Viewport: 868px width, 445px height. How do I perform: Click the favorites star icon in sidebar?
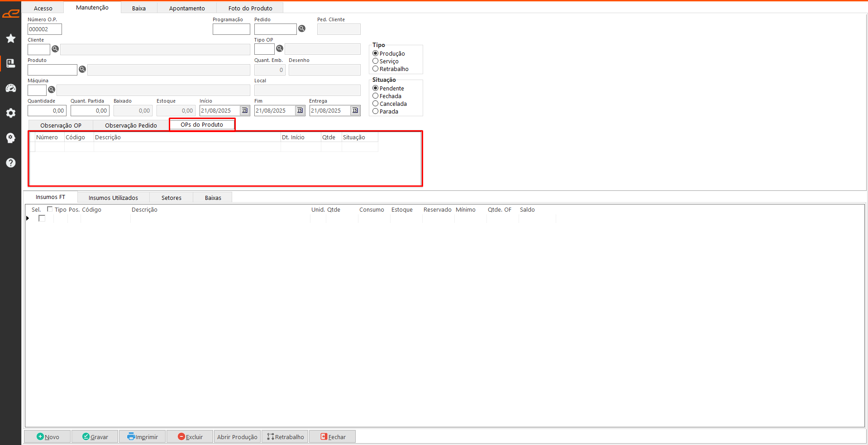click(11, 38)
